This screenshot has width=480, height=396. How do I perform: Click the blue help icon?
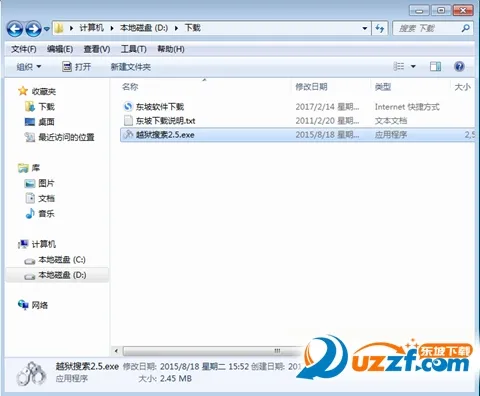pyautogui.click(x=459, y=66)
